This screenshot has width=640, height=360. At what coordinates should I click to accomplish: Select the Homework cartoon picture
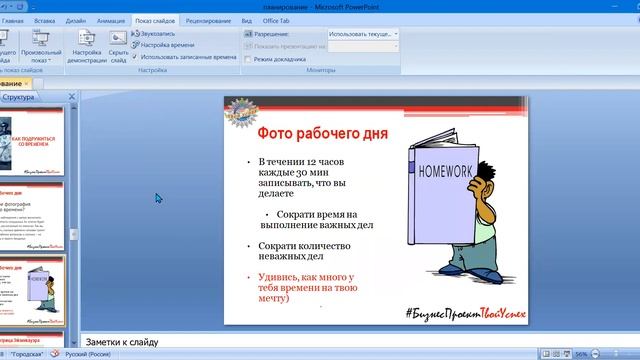click(461, 206)
